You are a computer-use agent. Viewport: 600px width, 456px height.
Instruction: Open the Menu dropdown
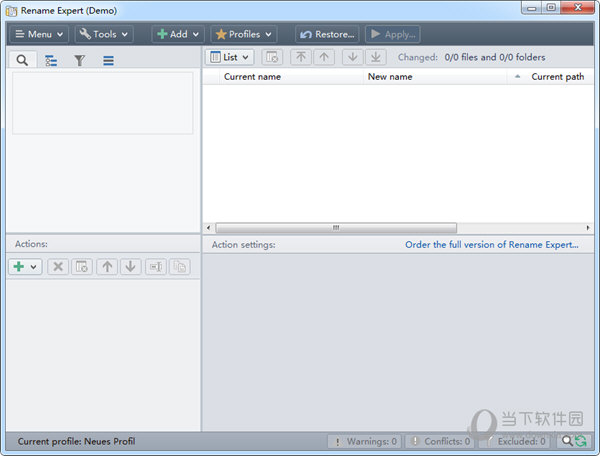(39, 34)
